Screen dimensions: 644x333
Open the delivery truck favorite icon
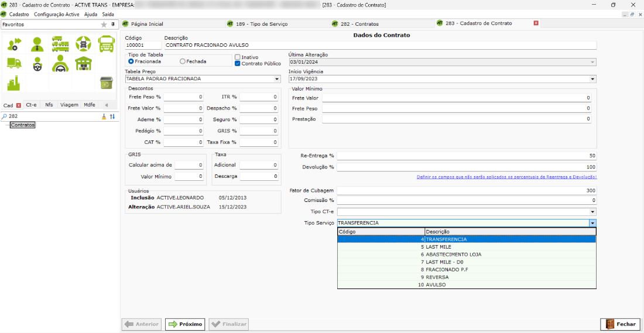tap(14, 63)
